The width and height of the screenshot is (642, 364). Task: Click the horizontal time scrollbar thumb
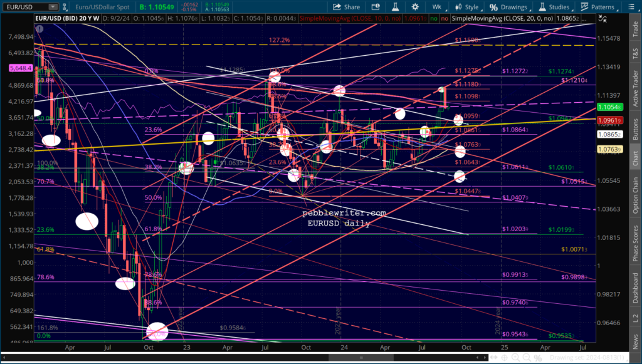point(360,358)
